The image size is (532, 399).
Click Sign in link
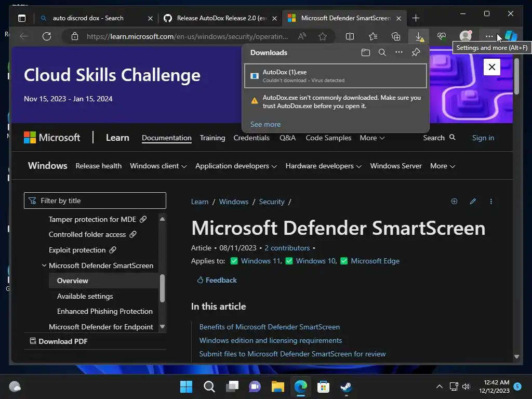483,138
